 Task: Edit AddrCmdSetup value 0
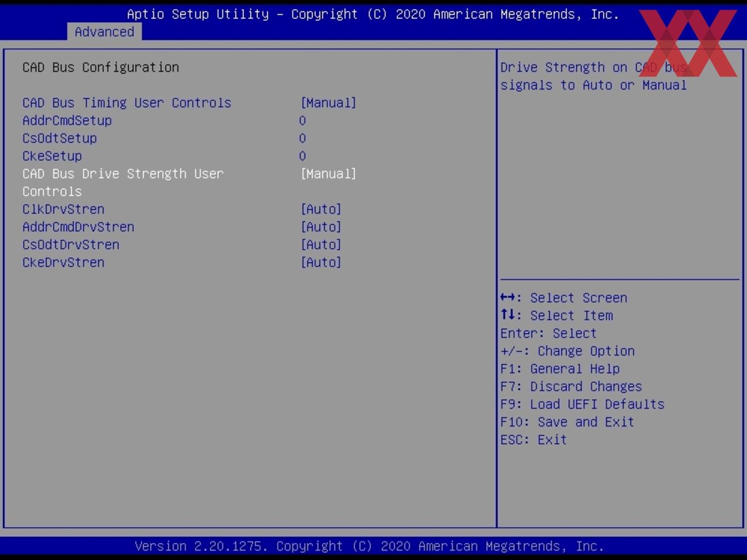pos(302,121)
